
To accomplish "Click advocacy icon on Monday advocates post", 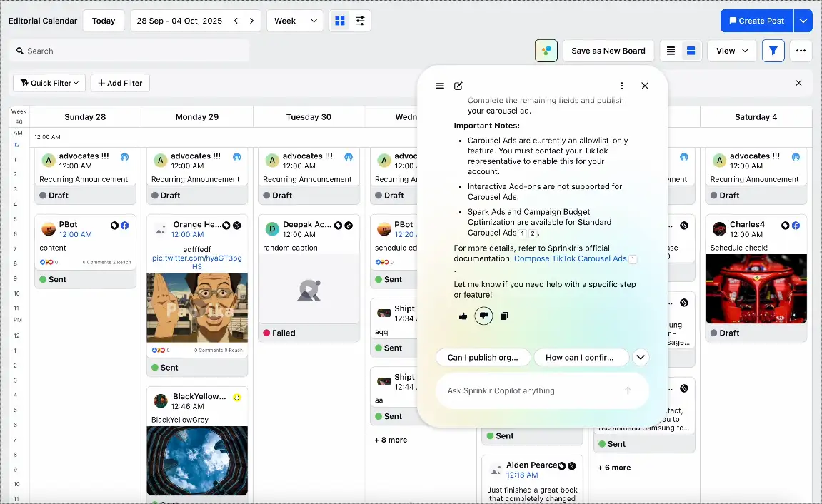I will coord(237,156).
